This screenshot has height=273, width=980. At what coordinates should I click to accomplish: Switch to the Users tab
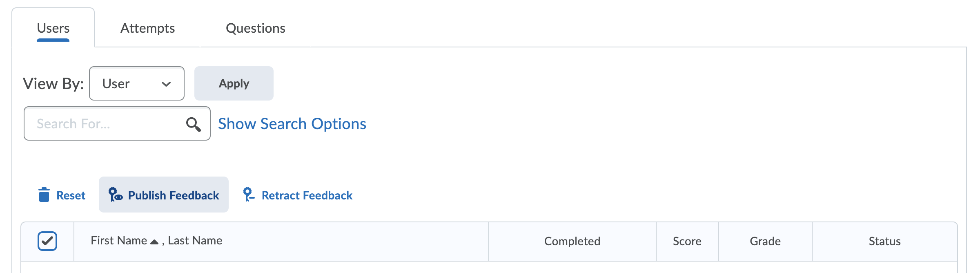pos(53,28)
